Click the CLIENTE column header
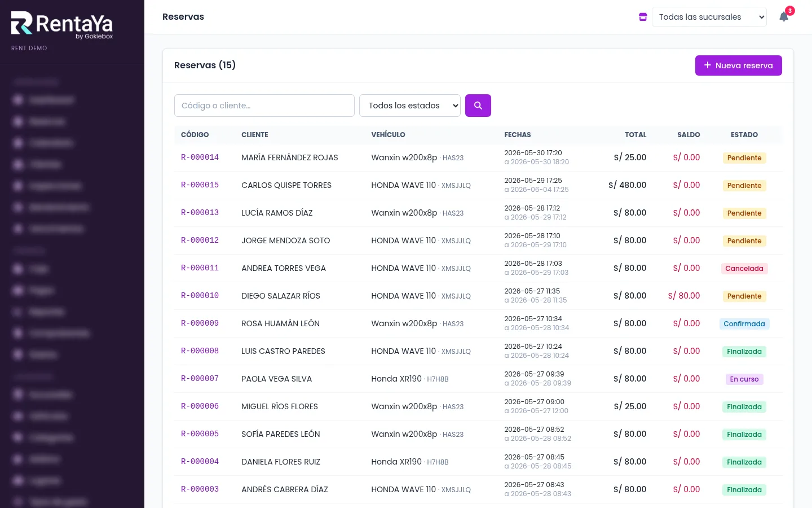The image size is (812, 508). tap(255, 135)
